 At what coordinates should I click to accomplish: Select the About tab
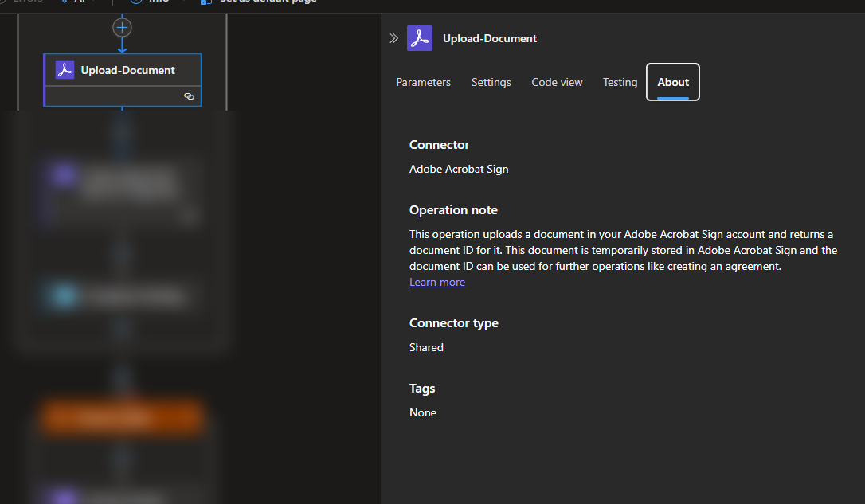pyautogui.click(x=673, y=82)
